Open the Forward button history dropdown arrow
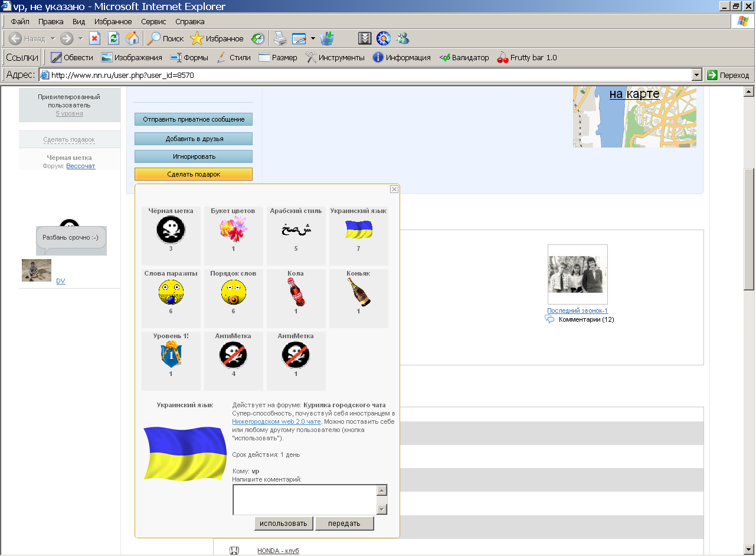756x556 pixels. tap(80, 39)
